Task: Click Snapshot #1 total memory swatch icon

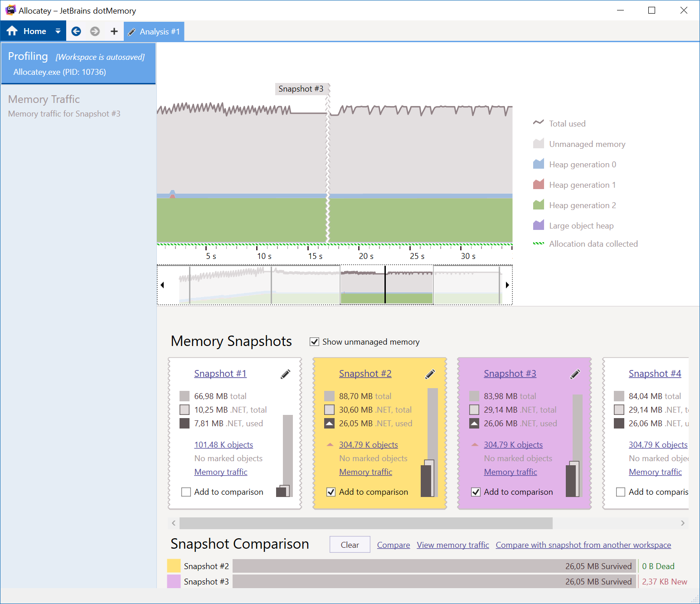Action: [185, 396]
